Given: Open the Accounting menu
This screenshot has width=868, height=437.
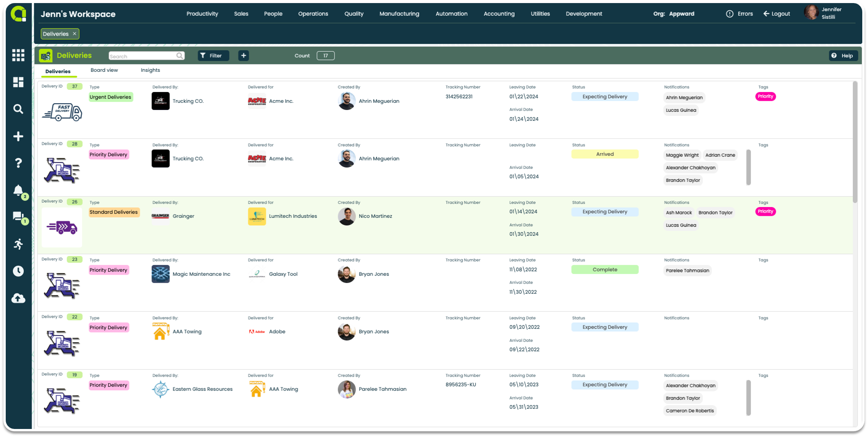Looking at the screenshot, I should pos(499,13).
